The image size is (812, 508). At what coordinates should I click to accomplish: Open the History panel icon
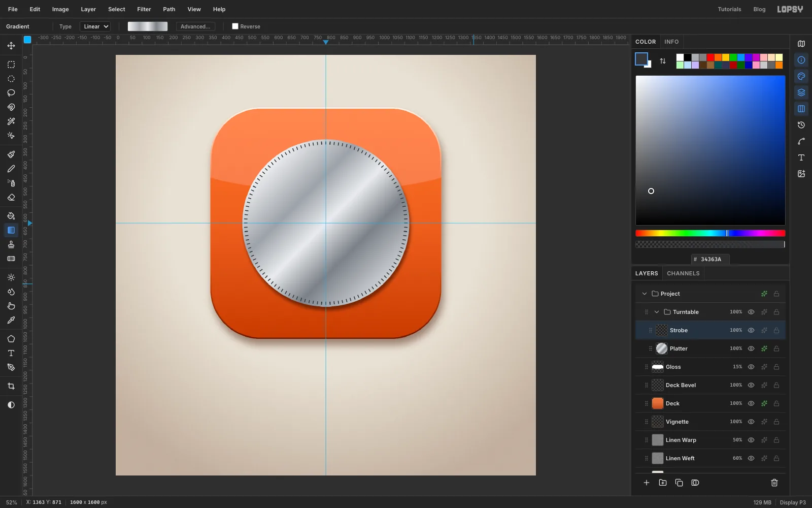pyautogui.click(x=801, y=125)
